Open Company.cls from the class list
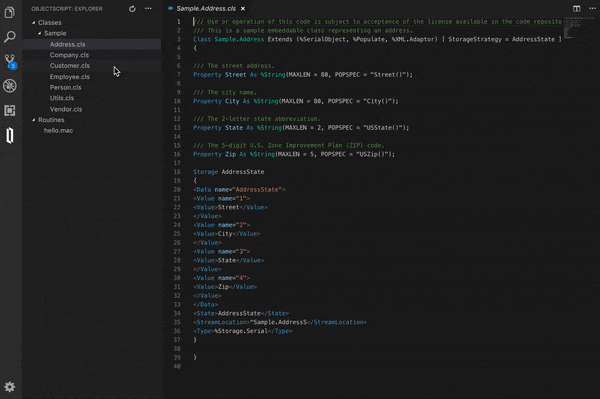 (92, 55)
